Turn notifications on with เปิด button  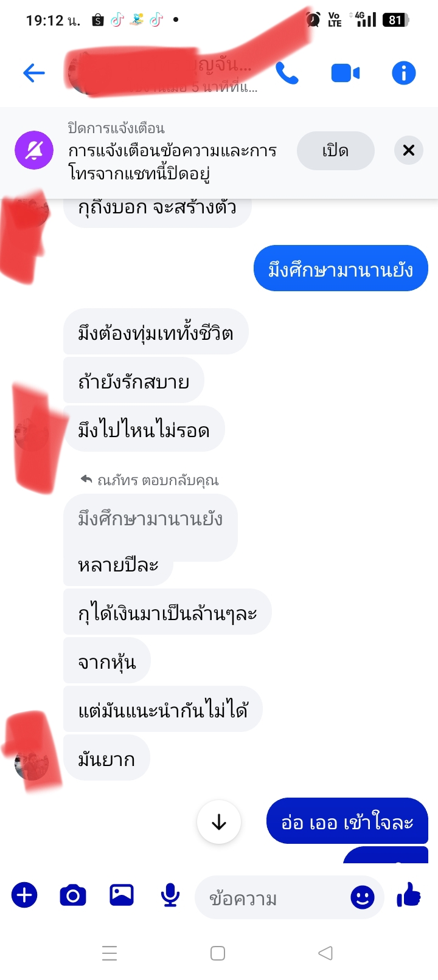pyautogui.click(x=336, y=151)
